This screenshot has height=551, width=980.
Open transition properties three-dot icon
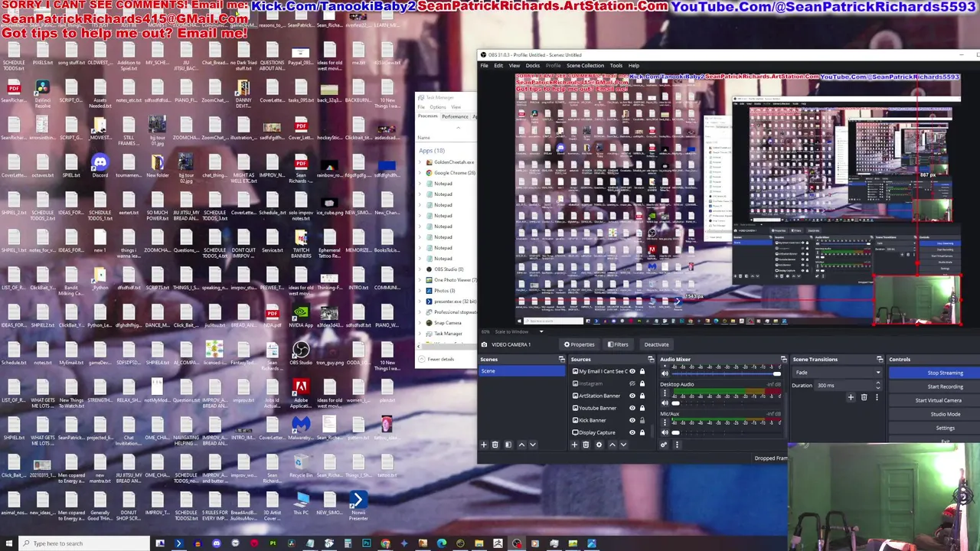877,397
